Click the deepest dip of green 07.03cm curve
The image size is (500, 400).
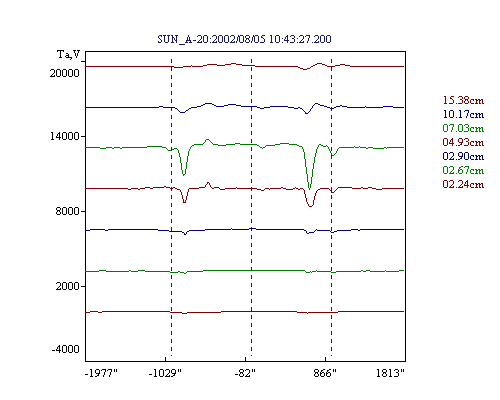310,188
